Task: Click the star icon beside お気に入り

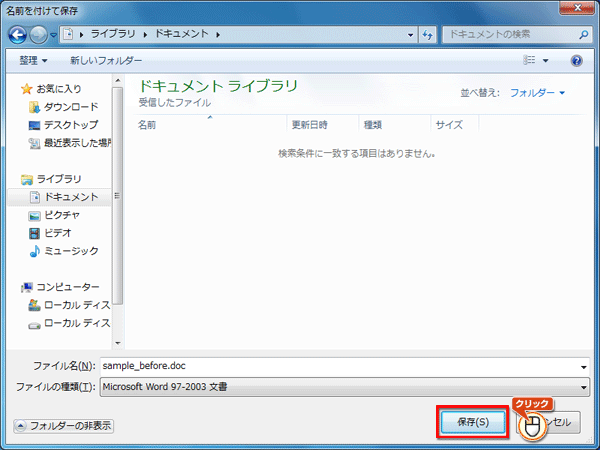Action: pyautogui.click(x=26, y=89)
